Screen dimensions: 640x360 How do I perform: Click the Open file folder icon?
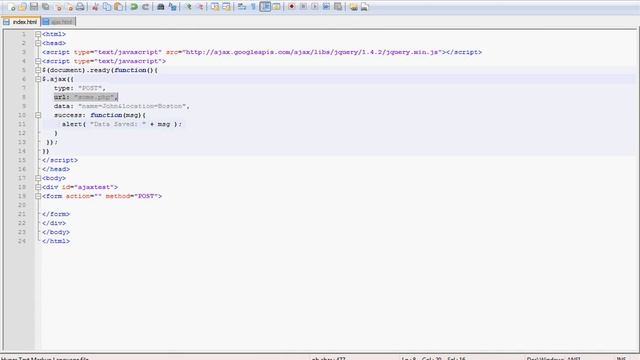click(x=22, y=7)
